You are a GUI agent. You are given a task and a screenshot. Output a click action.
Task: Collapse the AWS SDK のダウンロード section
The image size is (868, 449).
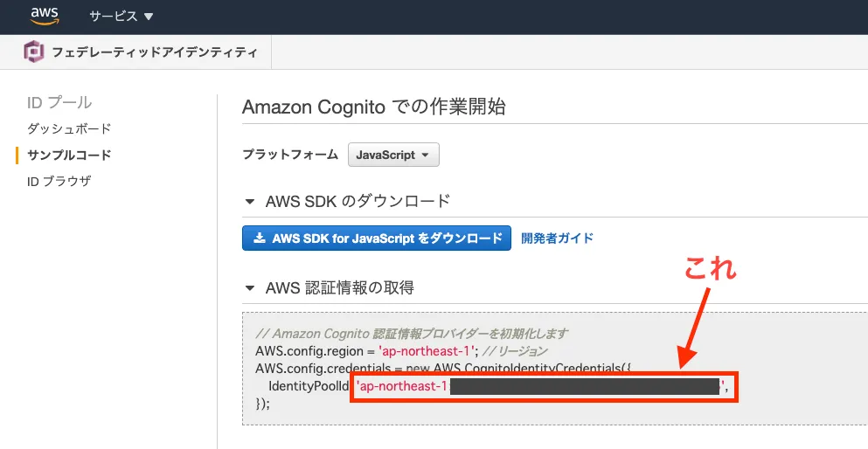coord(250,201)
